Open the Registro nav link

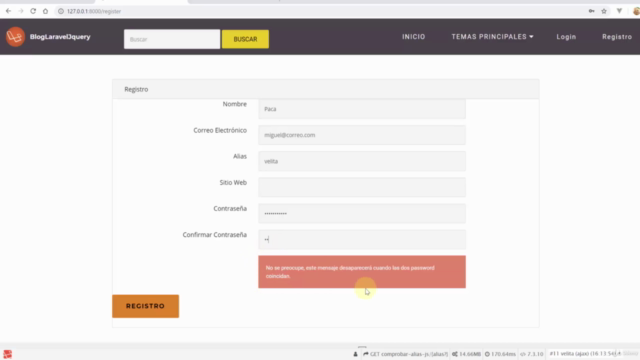[x=617, y=37]
